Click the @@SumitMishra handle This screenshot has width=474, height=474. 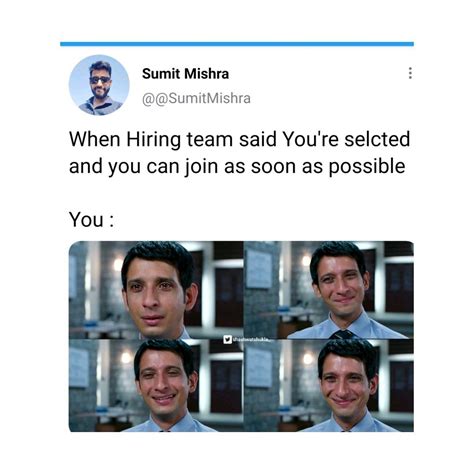click(196, 98)
